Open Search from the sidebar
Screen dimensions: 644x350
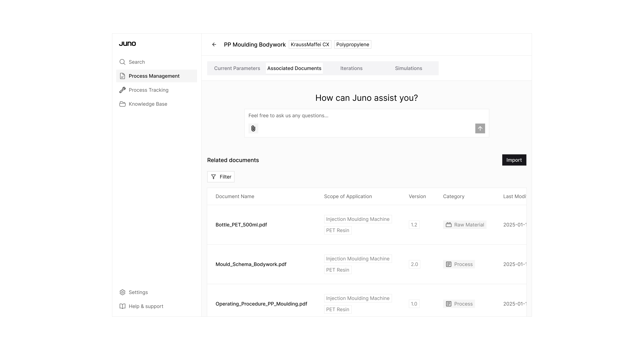[x=136, y=62]
